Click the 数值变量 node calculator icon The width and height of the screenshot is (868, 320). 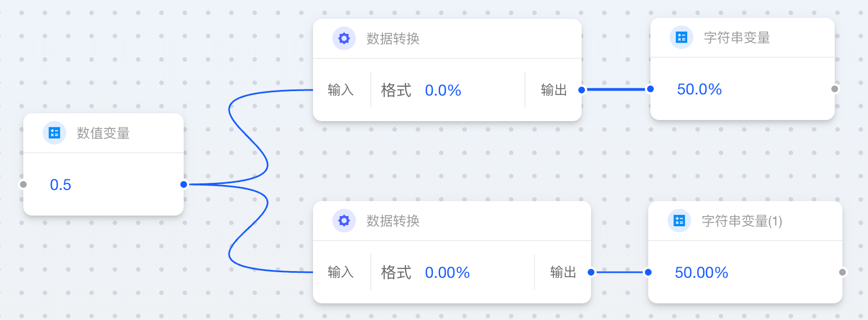click(x=54, y=133)
